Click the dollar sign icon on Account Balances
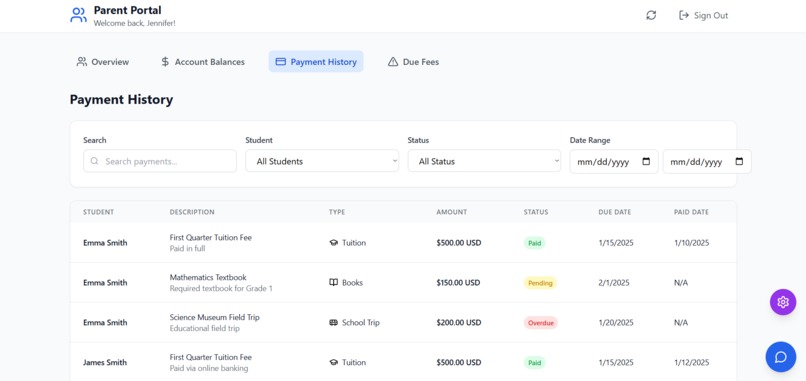The width and height of the screenshot is (806, 381). coord(165,62)
